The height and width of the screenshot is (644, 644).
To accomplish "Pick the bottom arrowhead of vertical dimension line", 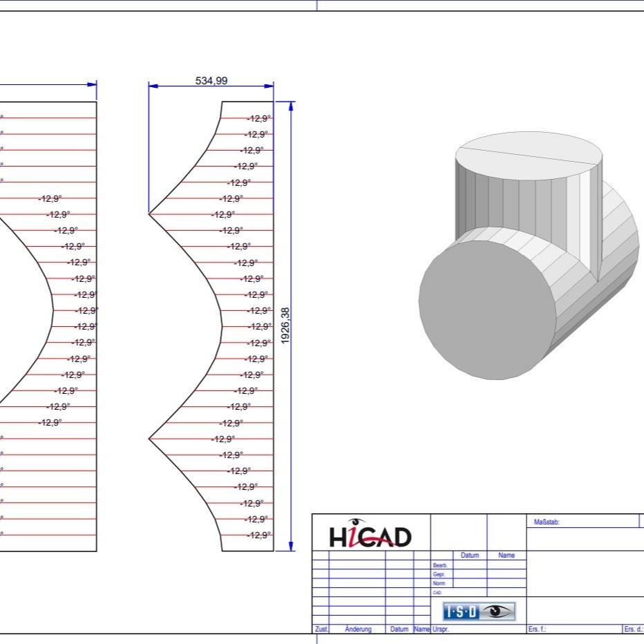I will coord(291,546).
